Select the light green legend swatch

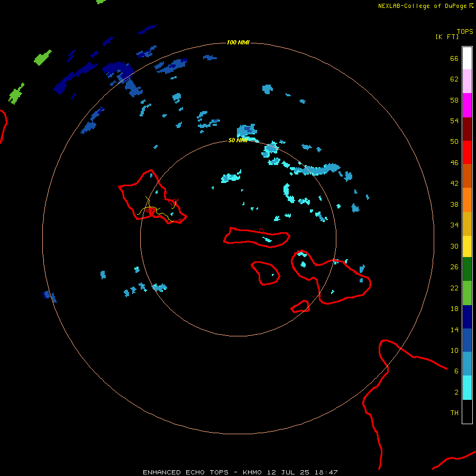point(467,293)
